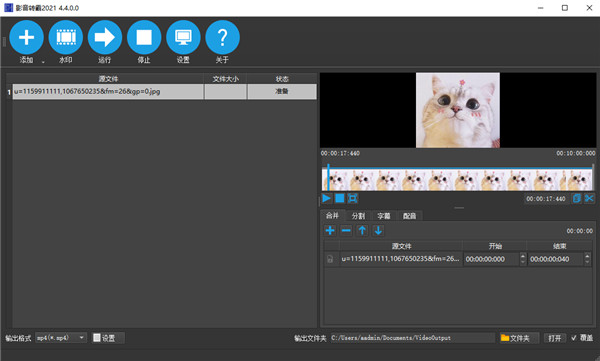The image size is (600, 361).
Task: Toggle the 覆盖 overwrite checkbox
Action: point(574,338)
